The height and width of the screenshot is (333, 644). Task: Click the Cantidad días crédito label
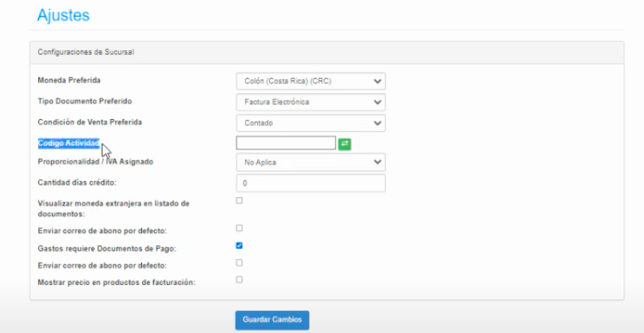[77, 183]
